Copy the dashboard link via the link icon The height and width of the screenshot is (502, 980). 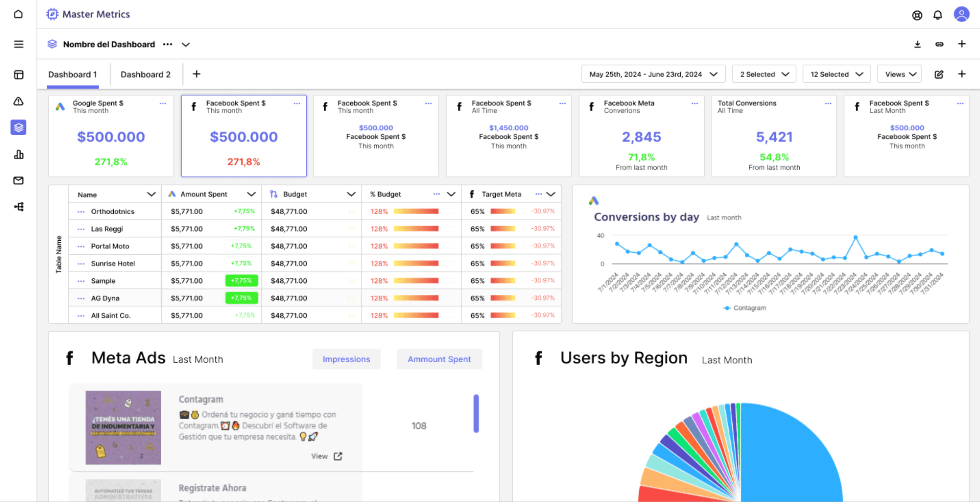pos(939,44)
